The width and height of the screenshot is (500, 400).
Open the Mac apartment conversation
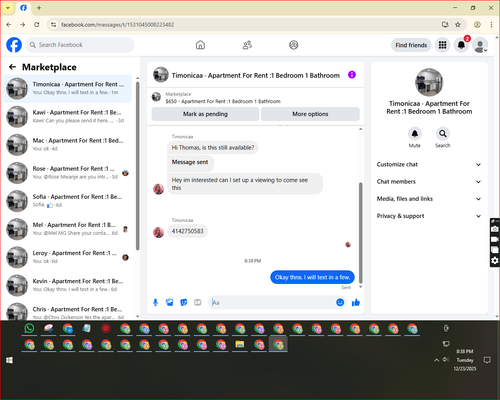[x=68, y=144]
